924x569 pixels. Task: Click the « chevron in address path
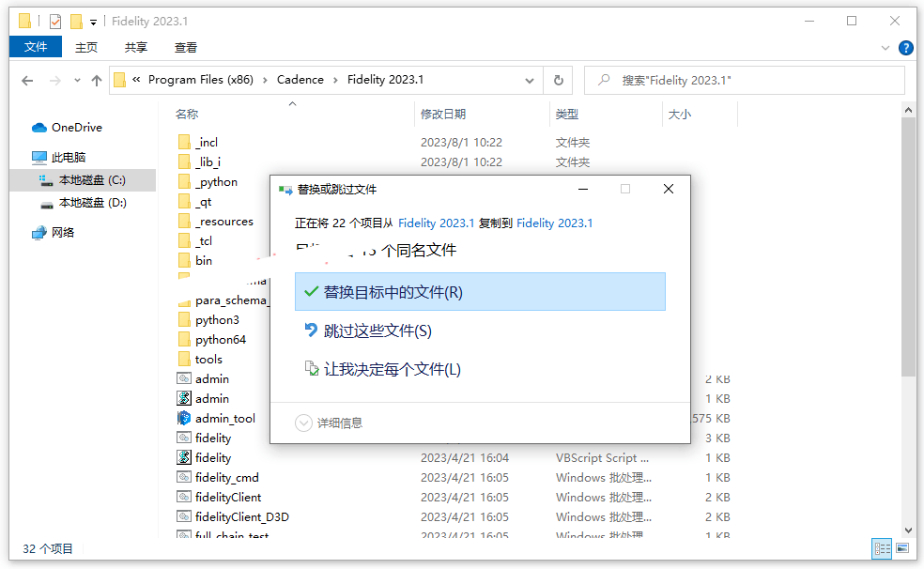point(136,80)
